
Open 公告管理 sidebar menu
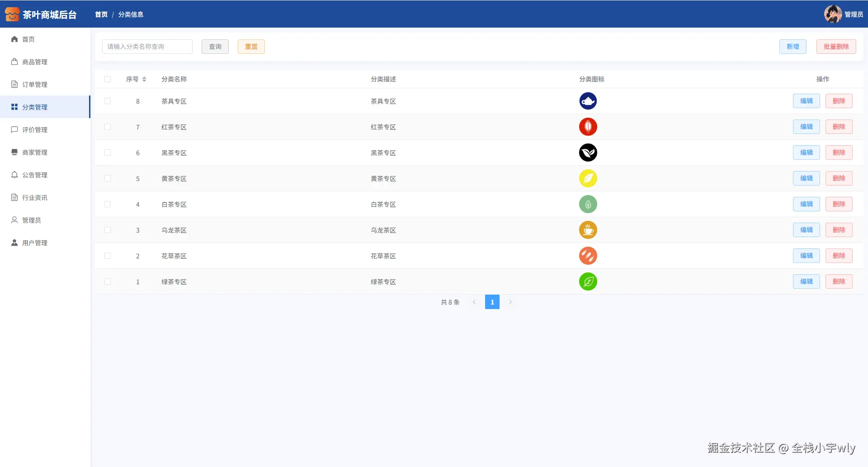[x=45, y=175]
